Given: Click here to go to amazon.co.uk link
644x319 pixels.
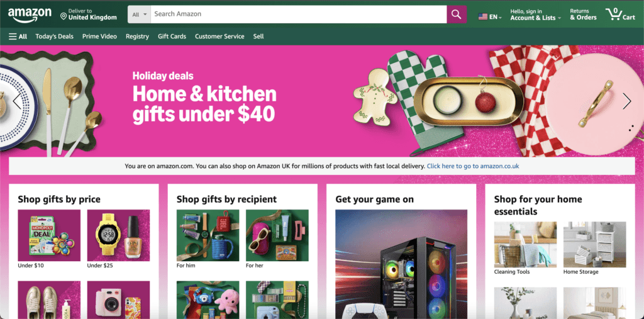Looking at the screenshot, I should [473, 166].
